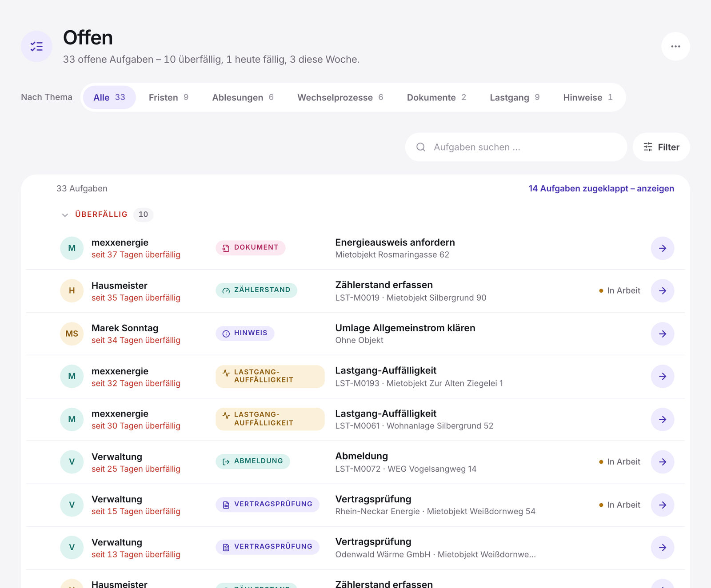This screenshot has width=711, height=588.
Task: Click the '33 Aufgaben' count label
Action: (x=82, y=189)
